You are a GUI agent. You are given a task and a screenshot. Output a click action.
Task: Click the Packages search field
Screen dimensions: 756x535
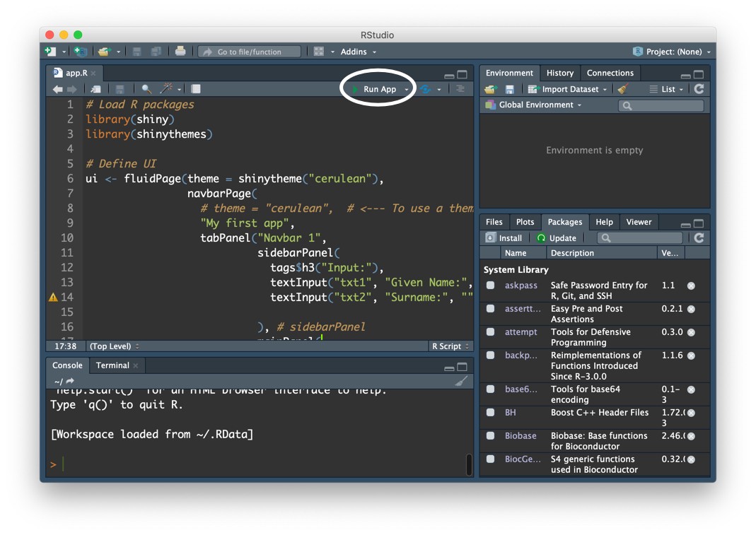coord(640,238)
